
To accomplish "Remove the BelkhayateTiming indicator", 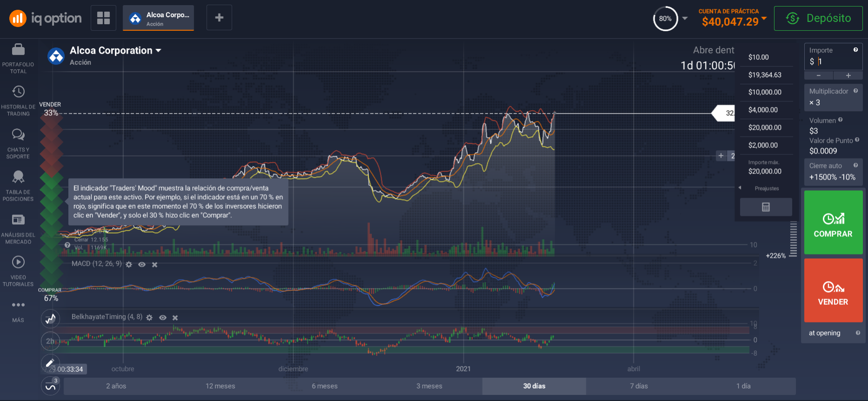I will pos(175,317).
